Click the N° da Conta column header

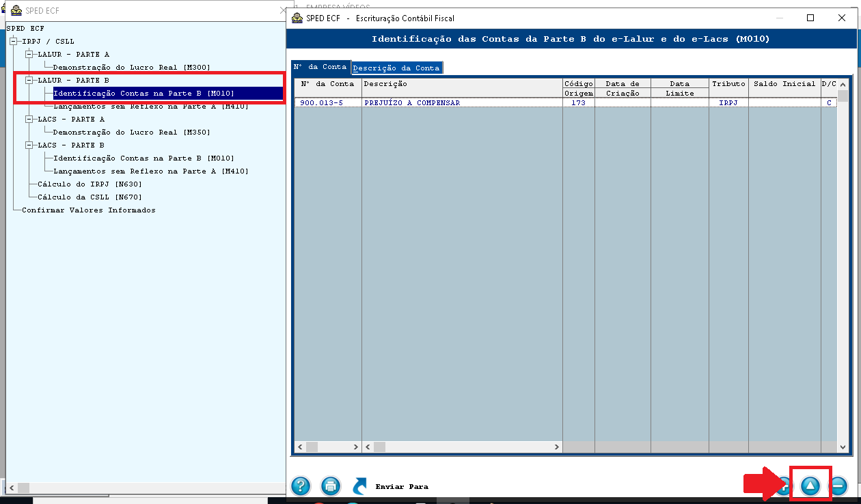pos(328,88)
